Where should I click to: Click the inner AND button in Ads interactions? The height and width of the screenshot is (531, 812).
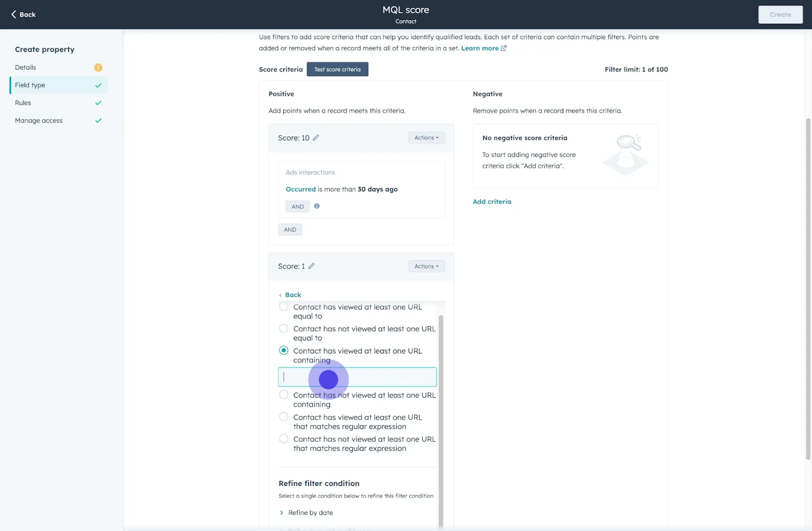pos(297,206)
